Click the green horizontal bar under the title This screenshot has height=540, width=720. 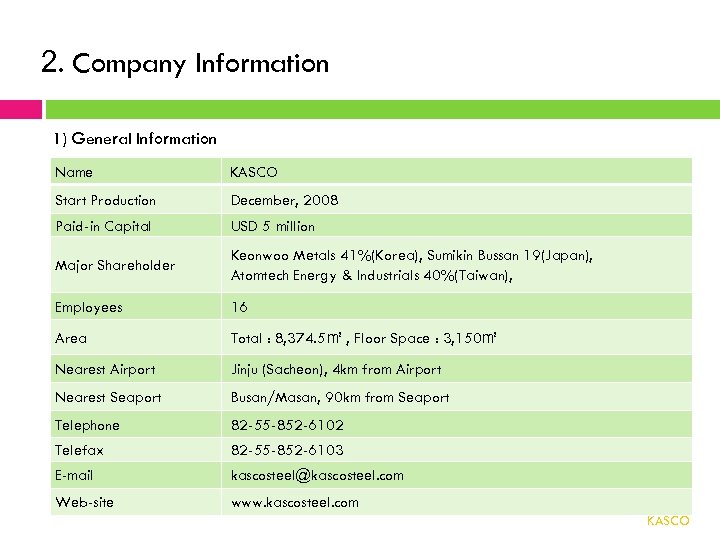click(x=382, y=109)
